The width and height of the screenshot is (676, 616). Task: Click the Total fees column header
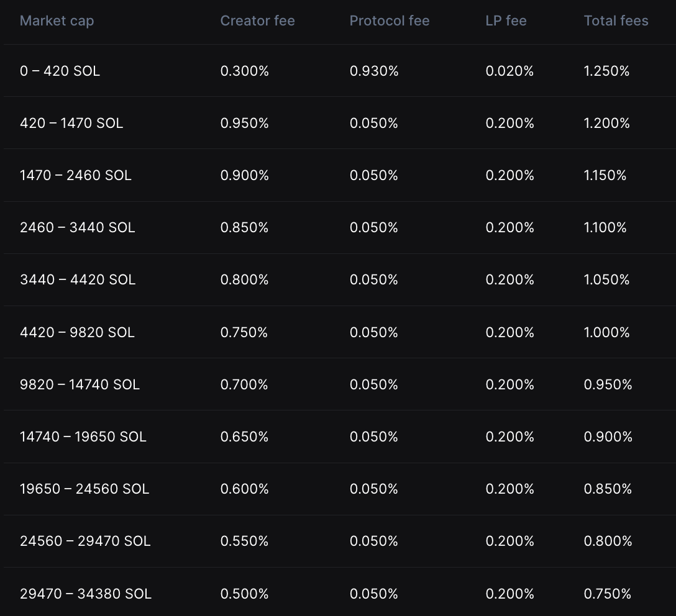click(x=616, y=21)
